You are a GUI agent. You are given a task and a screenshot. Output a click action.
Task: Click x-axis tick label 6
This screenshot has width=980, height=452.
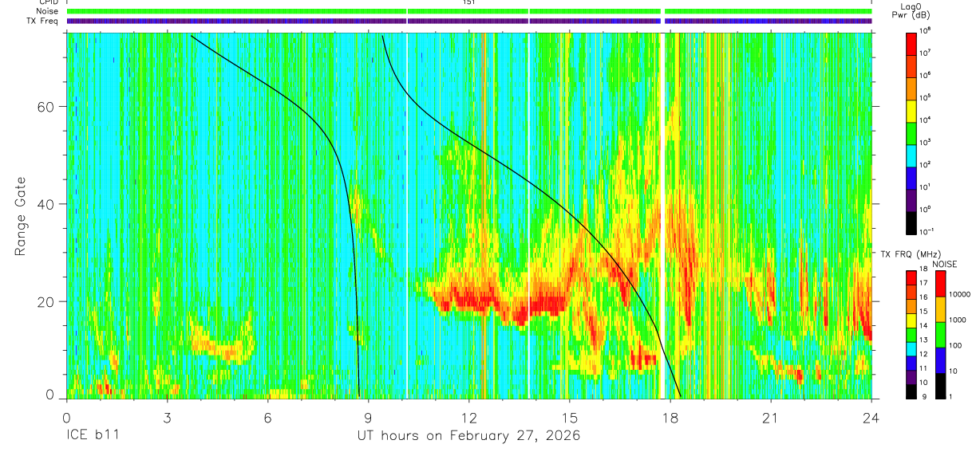pos(267,418)
